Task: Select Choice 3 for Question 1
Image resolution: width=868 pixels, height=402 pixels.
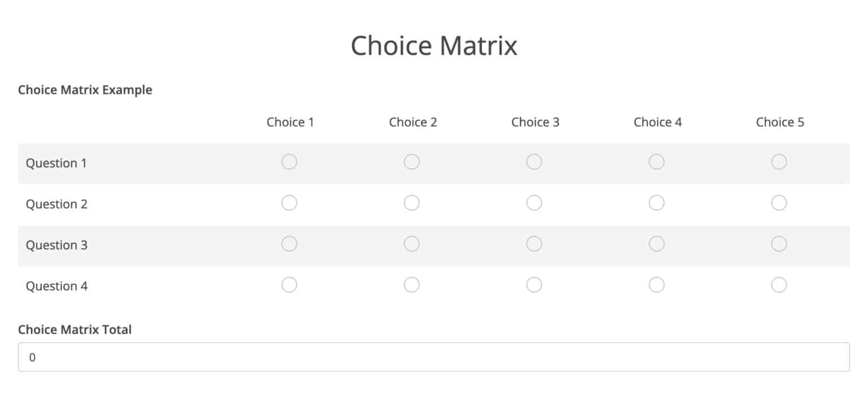Action: (x=534, y=162)
